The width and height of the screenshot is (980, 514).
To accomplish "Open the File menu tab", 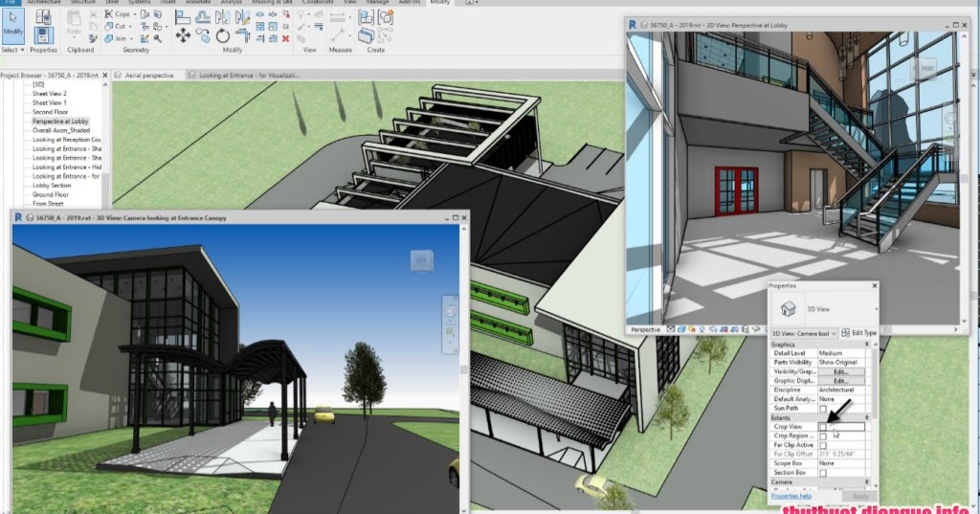I will [10, 3].
